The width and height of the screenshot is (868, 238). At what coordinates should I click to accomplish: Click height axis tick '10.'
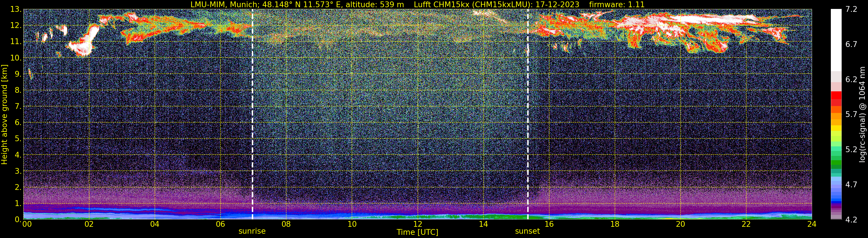(16, 58)
